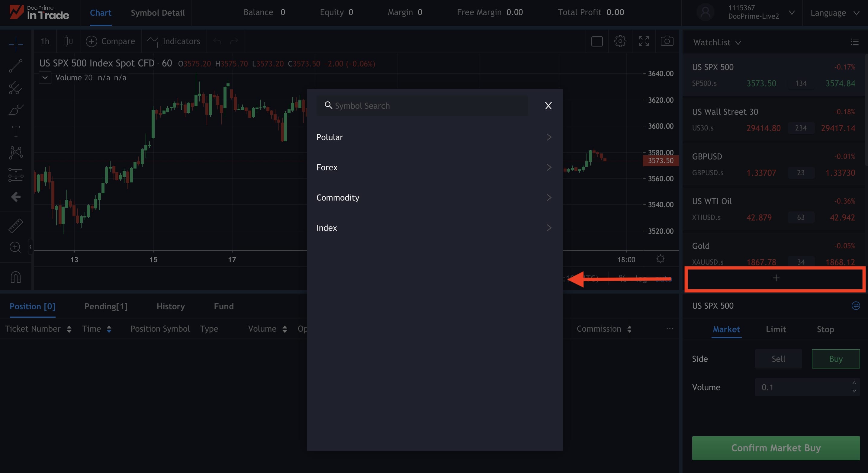Toggle fullscreen chart mode
This screenshot has height=473, width=868.
(x=644, y=41)
